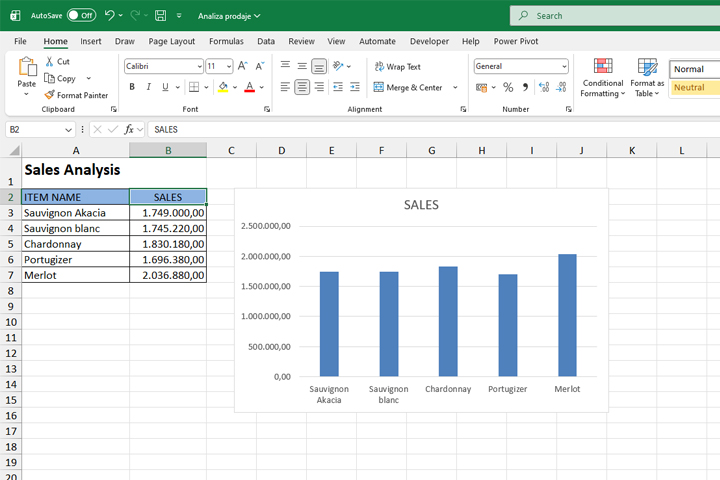Open the Page Layout ribbon tab
This screenshot has height=480, width=720.
point(171,41)
